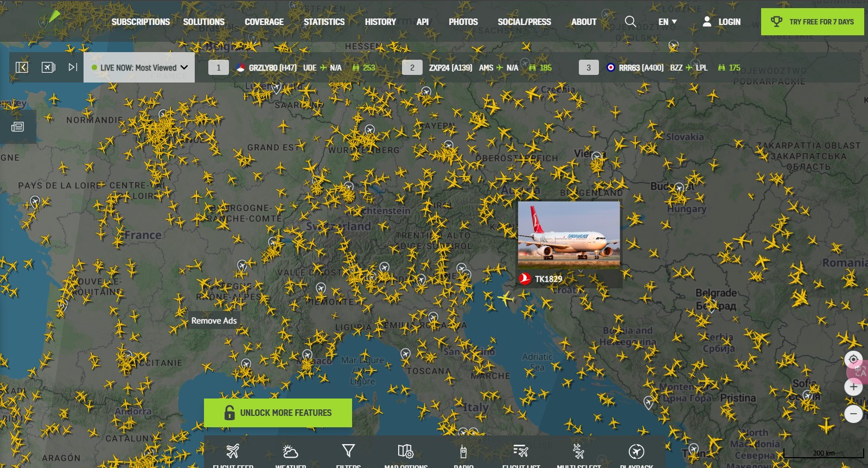Expand the Live Now: Most Viewed dropdown
The height and width of the screenshot is (468, 868).
[139, 67]
